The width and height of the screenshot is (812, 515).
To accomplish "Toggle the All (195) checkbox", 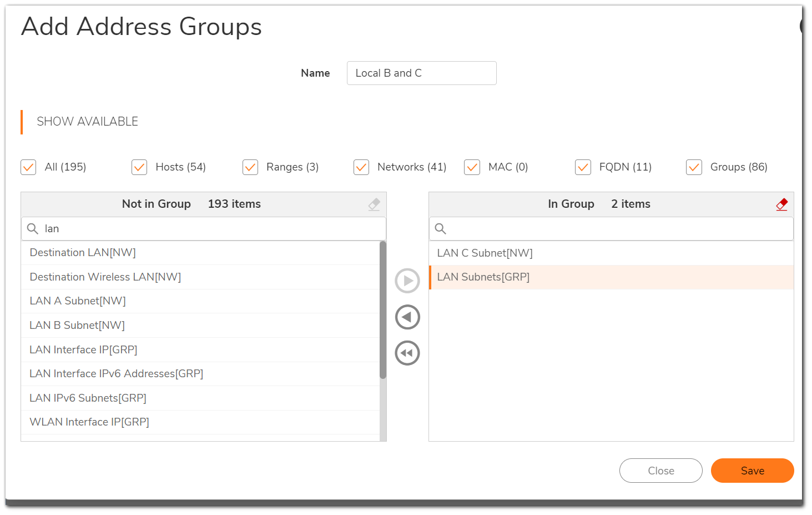I will click(x=28, y=167).
